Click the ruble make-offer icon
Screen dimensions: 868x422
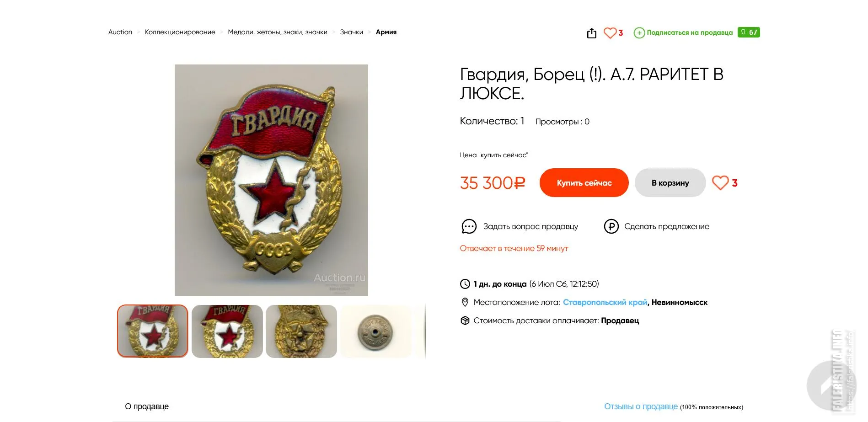tap(611, 226)
